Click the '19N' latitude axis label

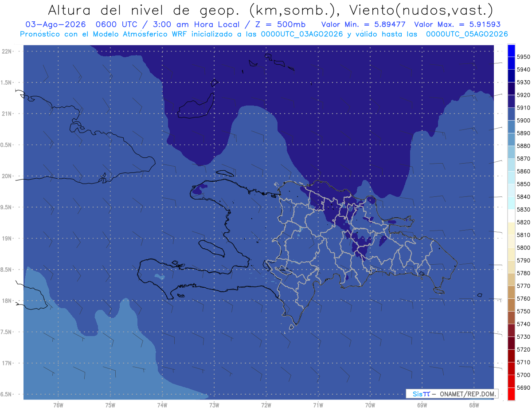[8, 239]
